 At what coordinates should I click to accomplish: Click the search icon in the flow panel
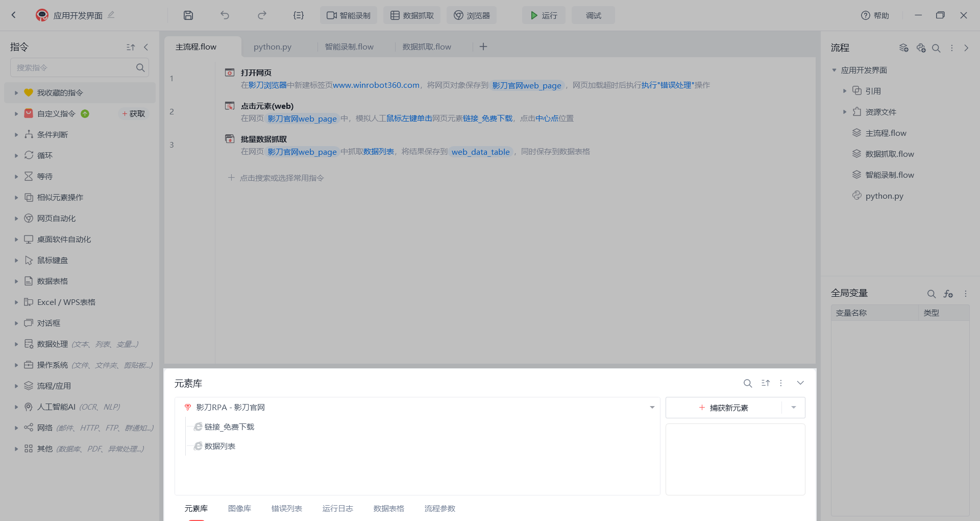tap(936, 48)
